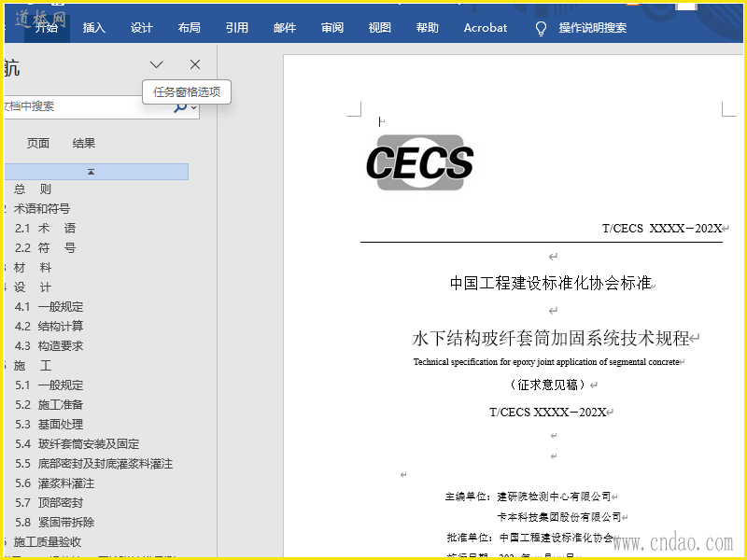Switch to the 设计 ribbon tab

142,28
